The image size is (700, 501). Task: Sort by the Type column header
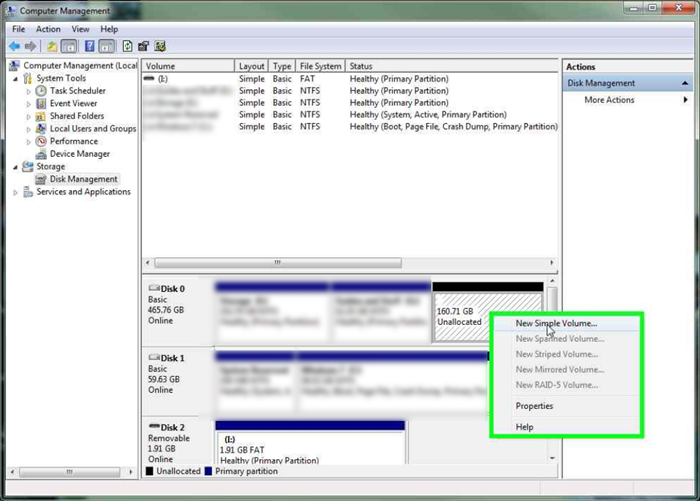(282, 66)
